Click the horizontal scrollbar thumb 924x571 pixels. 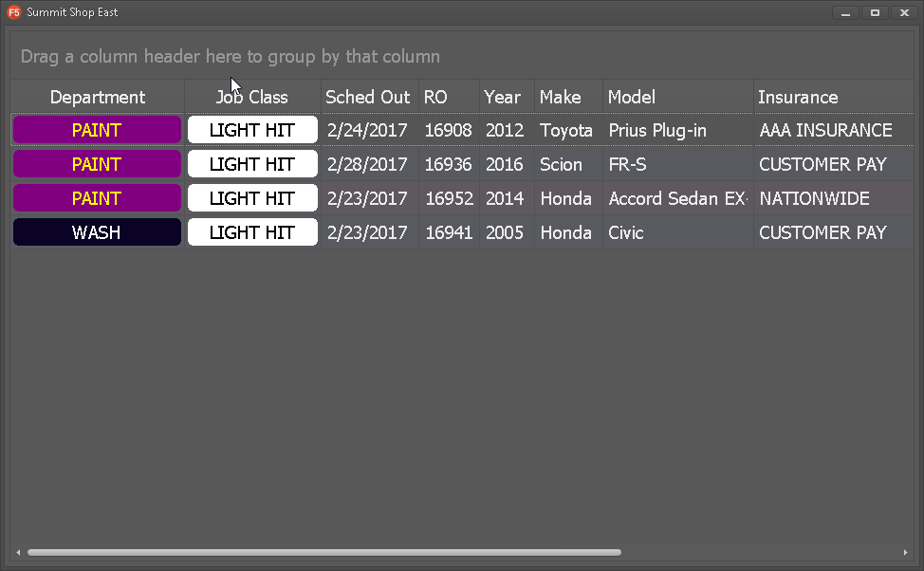pyautogui.click(x=323, y=552)
